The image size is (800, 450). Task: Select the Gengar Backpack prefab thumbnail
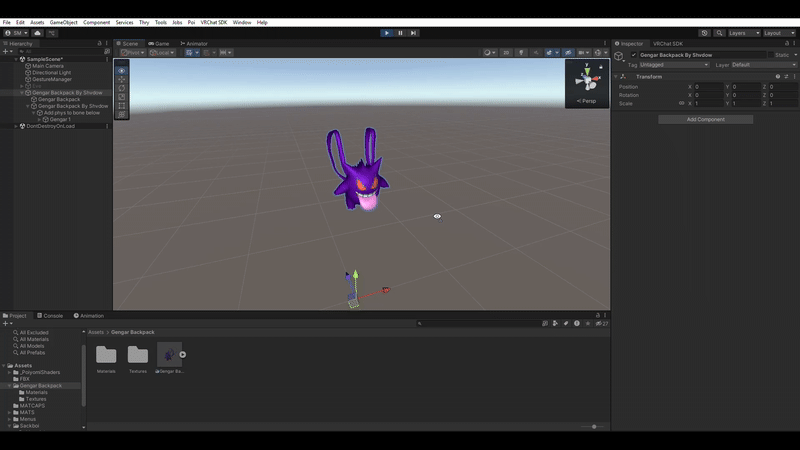(169, 355)
